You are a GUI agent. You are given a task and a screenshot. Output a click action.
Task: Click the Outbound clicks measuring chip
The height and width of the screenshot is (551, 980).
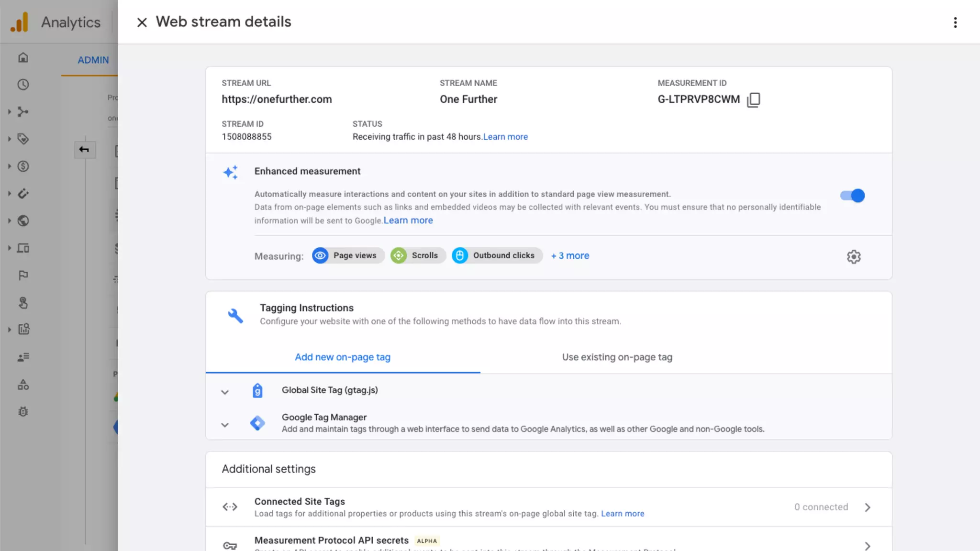497,256
